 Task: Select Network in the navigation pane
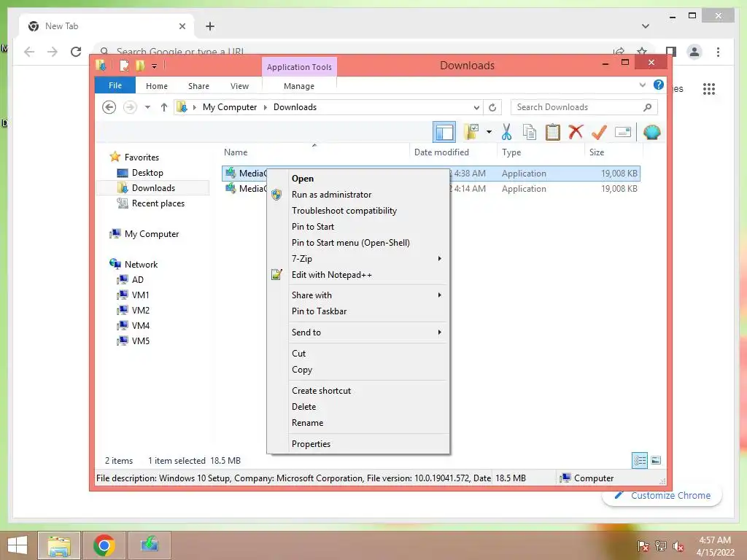pos(141,264)
